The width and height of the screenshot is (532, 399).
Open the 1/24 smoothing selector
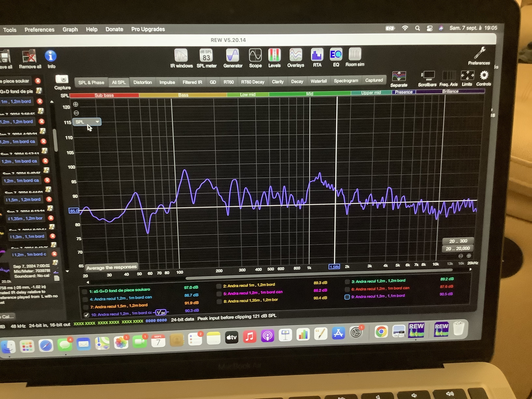tap(161, 312)
